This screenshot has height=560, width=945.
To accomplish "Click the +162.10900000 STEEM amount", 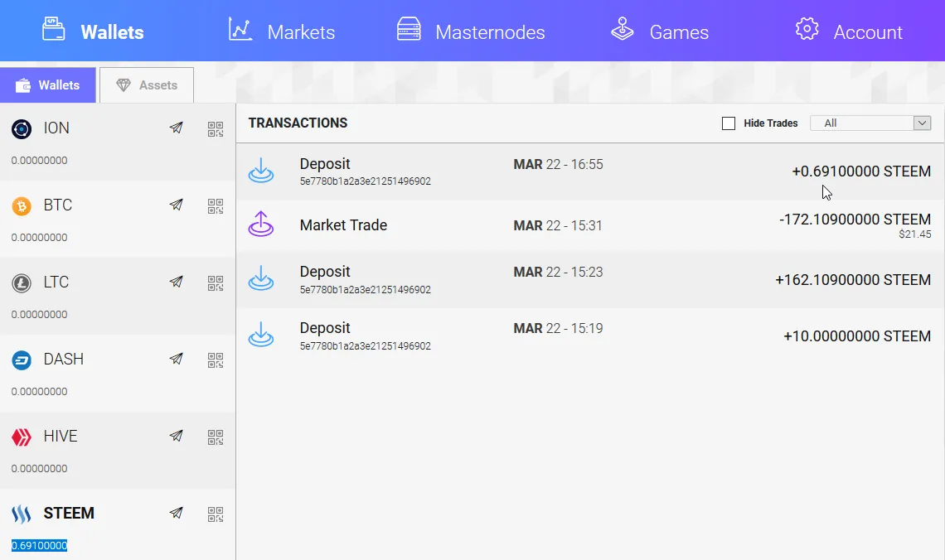I will (853, 280).
